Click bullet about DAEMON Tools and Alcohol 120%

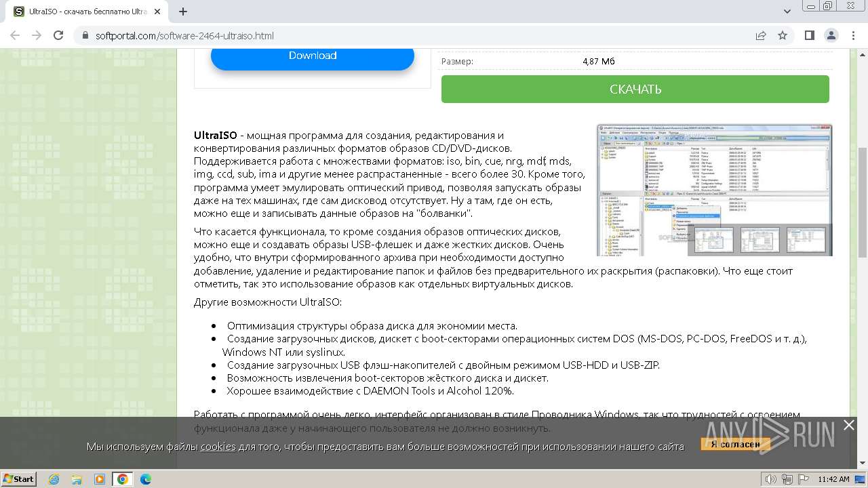click(370, 391)
